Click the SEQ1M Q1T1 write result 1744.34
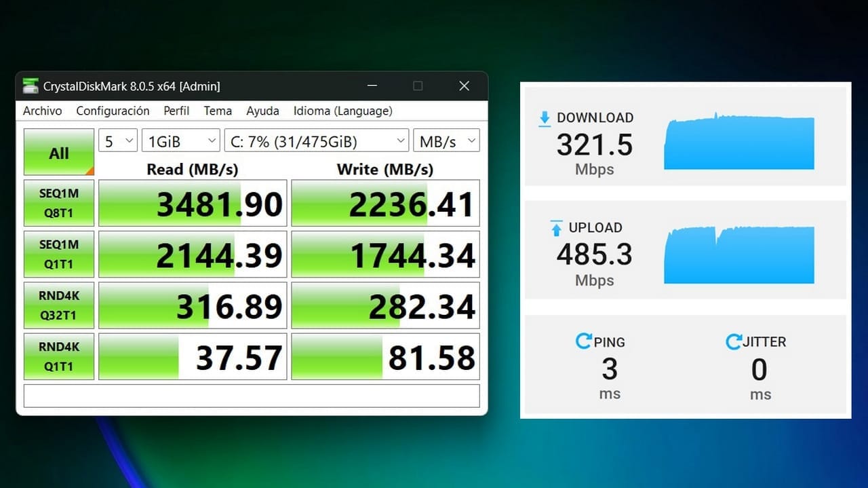The image size is (868, 488). [x=385, y=254]
